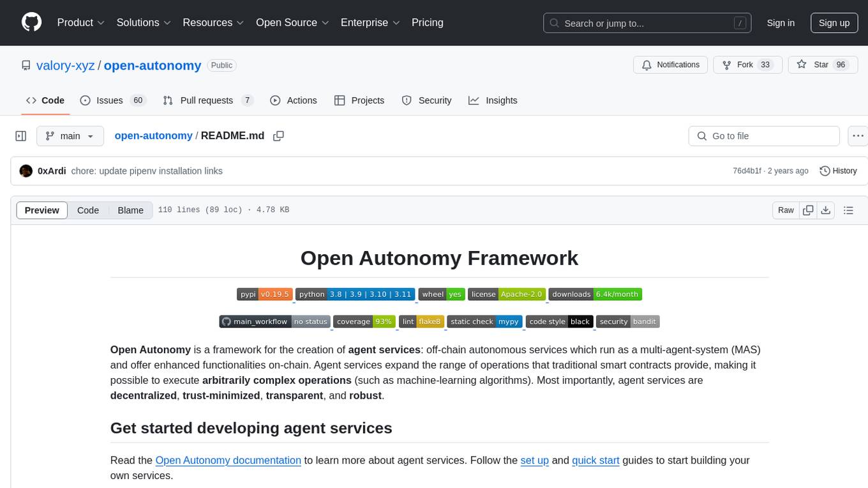
Task: Open the pipenv installation links commit
Action: [x=147, y=171]
